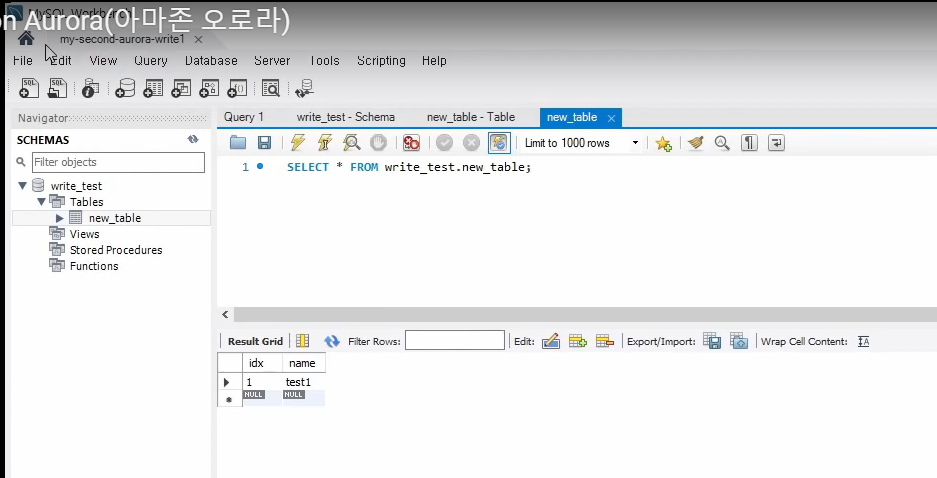This screenshot has height=478, width=937.
Task: Create a new view icon
Action: coord(181,88)
